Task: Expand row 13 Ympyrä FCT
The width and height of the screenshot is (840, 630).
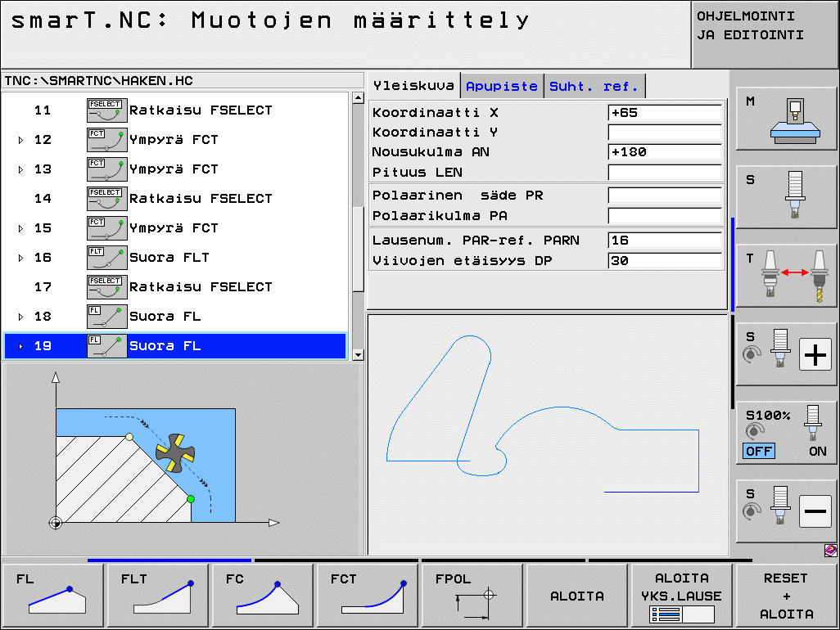Action: 20,169
